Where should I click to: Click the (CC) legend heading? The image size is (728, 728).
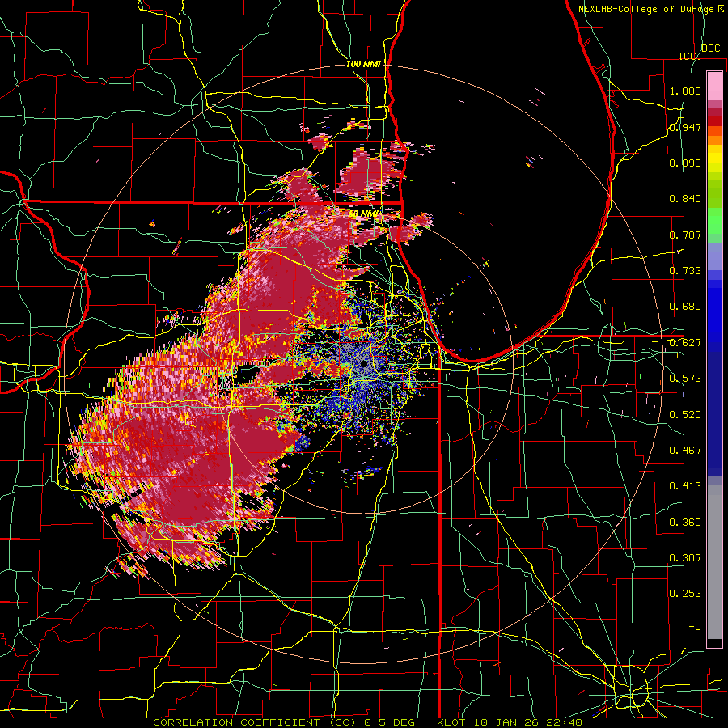690,56
